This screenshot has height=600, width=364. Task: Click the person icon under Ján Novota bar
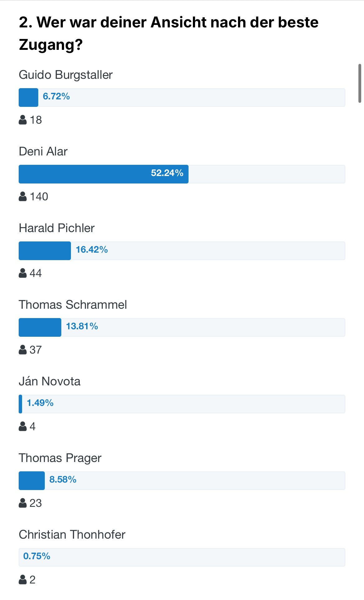(23, 426)
